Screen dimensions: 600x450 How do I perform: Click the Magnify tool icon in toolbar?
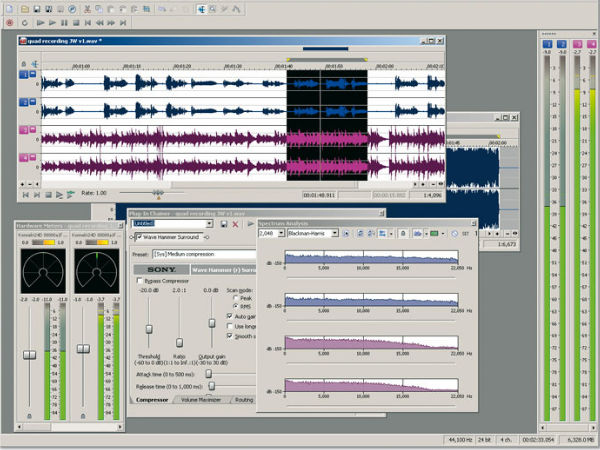click(x=214, y=8)
